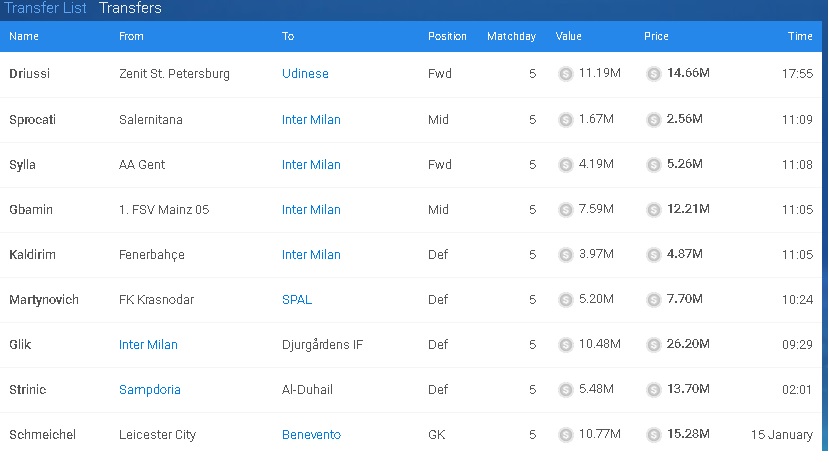
Task: Click Djurgårdens IF destination text
Action: click(x=323, y=345)
